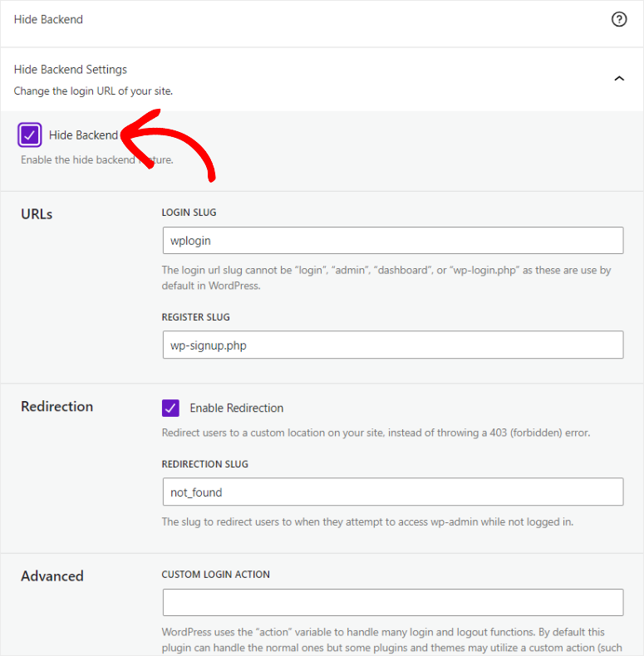This screenshot has height=656, width=644.
Task: Click the REDIRECTION SLUG label
Action: point(204,464)
